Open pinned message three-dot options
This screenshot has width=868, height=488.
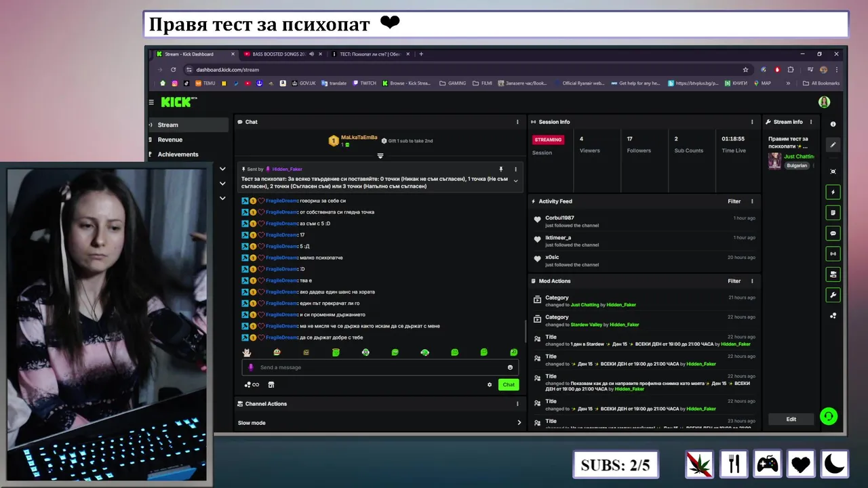click(x=515, y=169)
